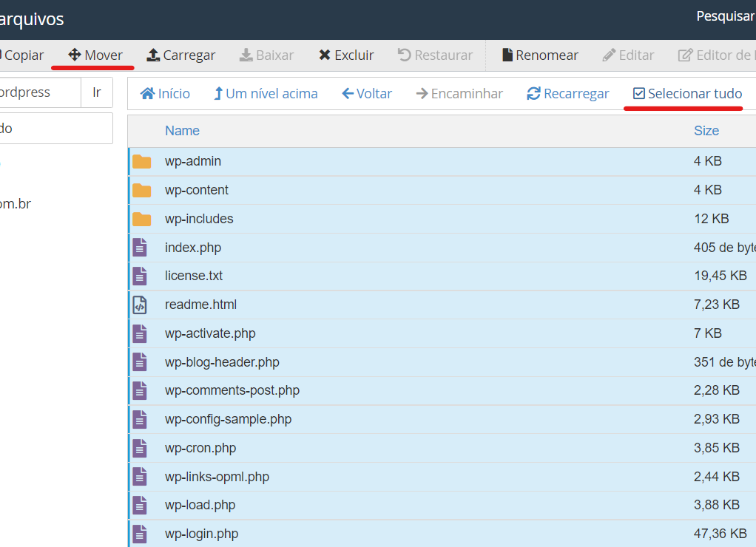
Task: Click the 7,23 KB size value
Action: [x=717, y=305]
